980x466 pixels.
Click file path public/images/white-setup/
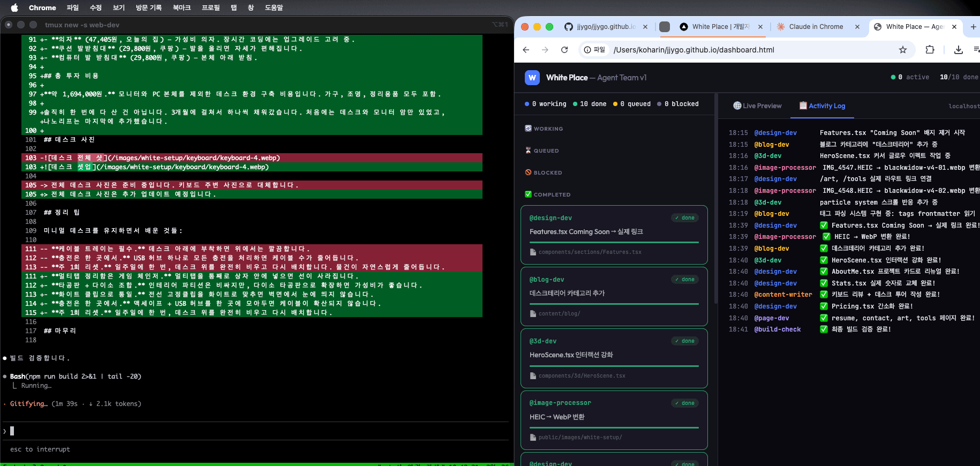tap(580, 438)
